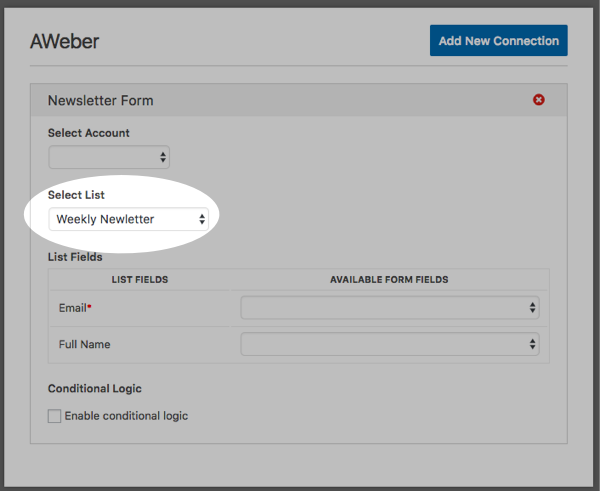
Task: Delete the Newsletter Form connection with red X
Action: point(539,100)
